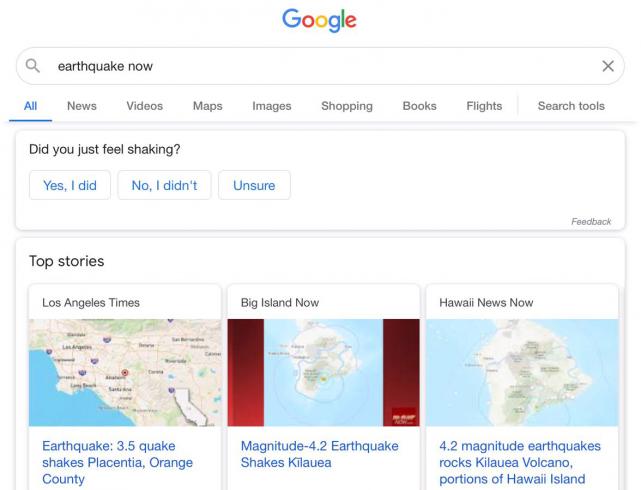Click the Google logo
The width and height of the screenshot is (641, 490).
tap(319, 20)
